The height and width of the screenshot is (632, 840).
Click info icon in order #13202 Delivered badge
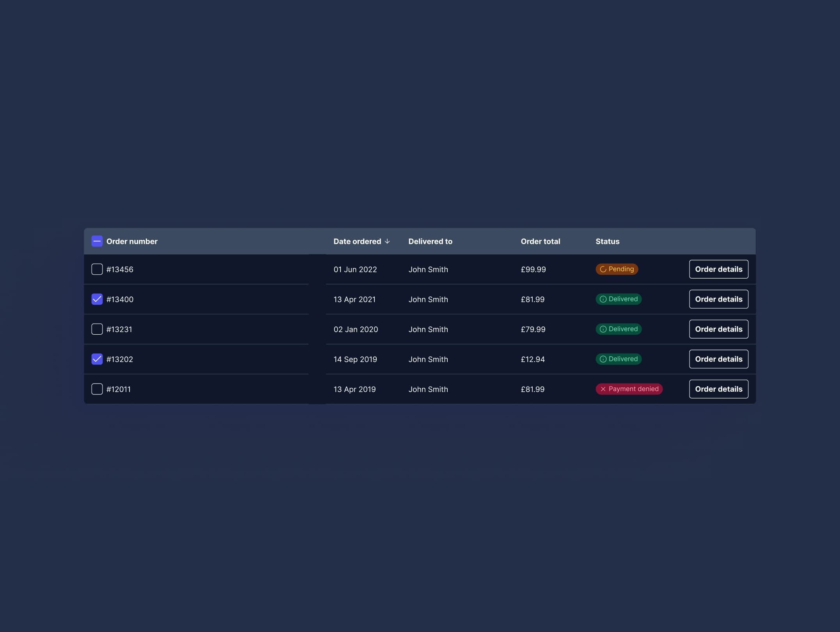point(603,359)
